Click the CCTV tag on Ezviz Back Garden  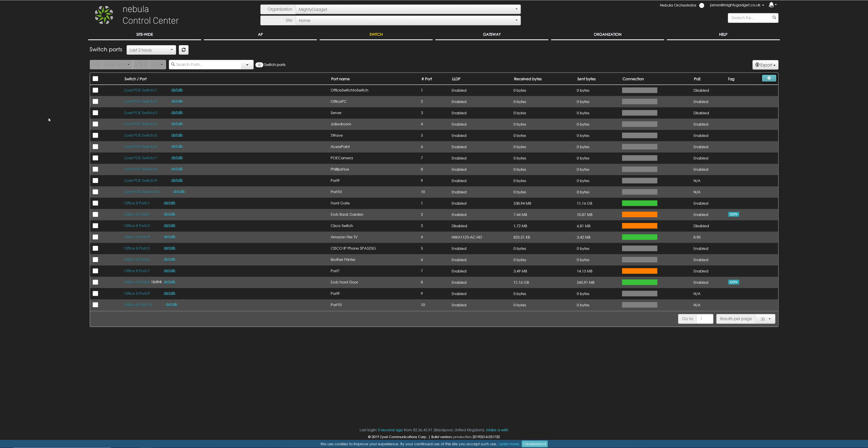pos(733,214)
